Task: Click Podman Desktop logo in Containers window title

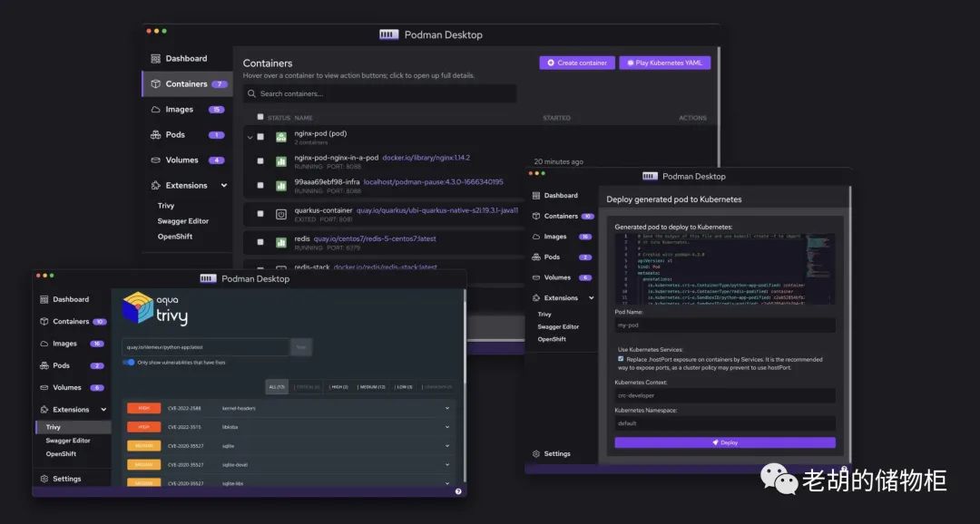Action: 388,35
